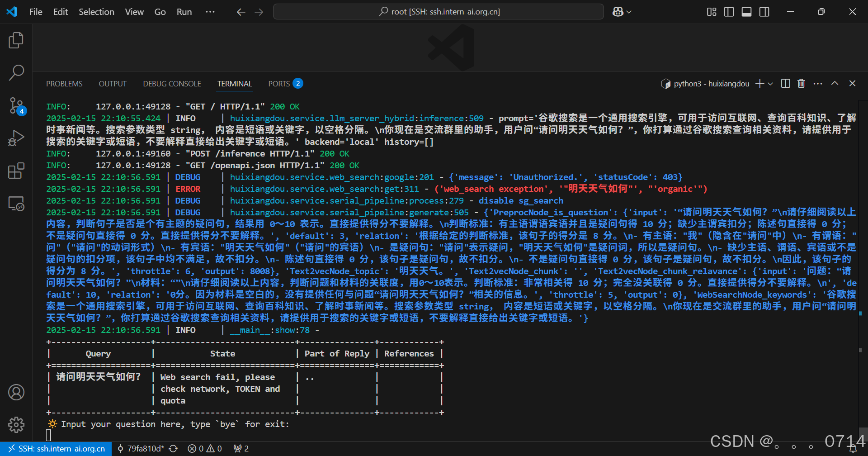Viewport: 868px width, 456px height.
Task: Click the 'Query' table header
Action: coord(98,354)
